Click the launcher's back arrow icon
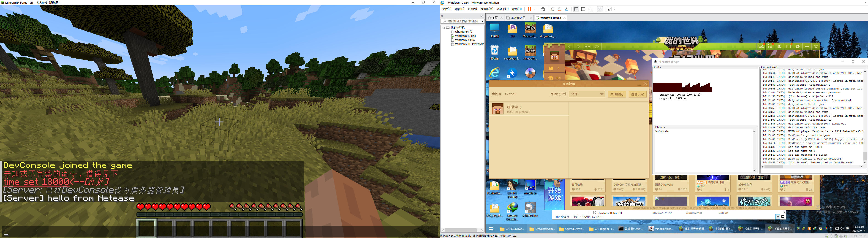Image resolution: width=868 pixels, height=238 pixels. [x=569, y=46]
